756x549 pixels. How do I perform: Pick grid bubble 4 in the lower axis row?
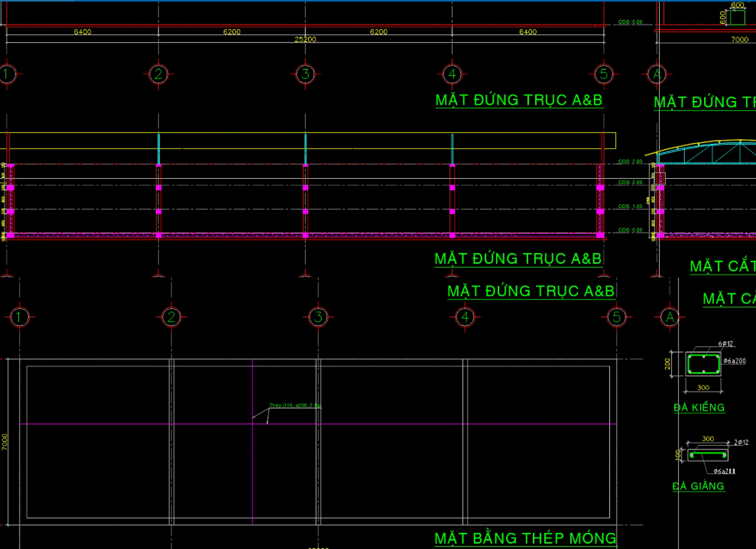click(465, 317)
